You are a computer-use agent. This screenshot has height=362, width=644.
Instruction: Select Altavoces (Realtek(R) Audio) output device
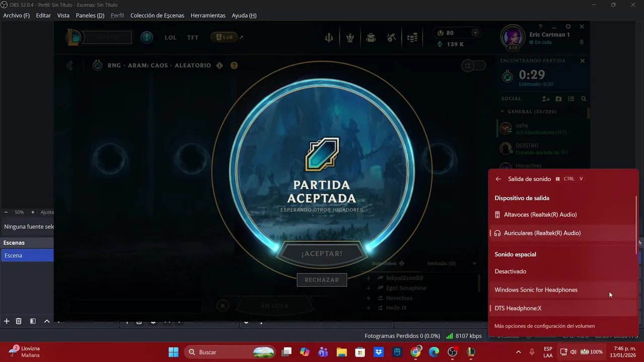coord(562,215)
